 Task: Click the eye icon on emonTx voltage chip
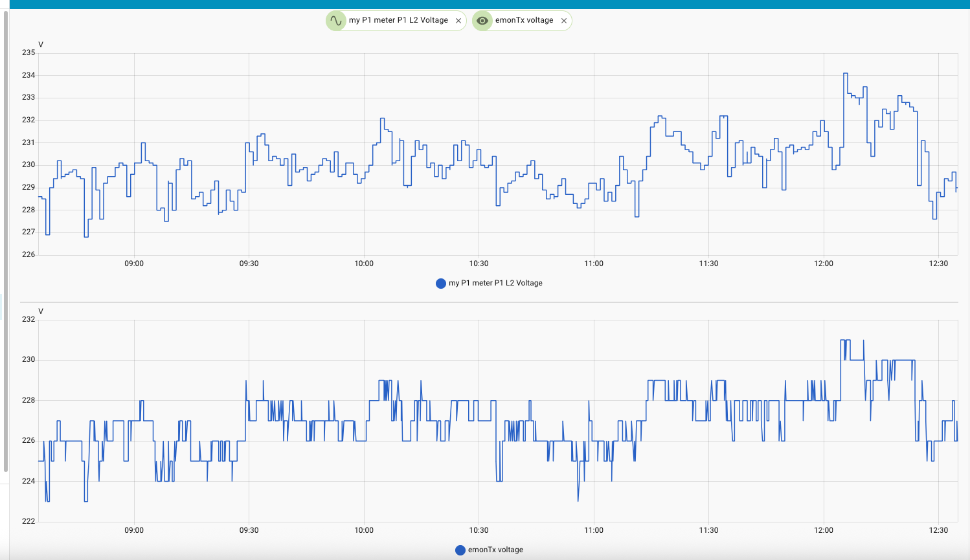pyautogui.click(x=482, y=21)
